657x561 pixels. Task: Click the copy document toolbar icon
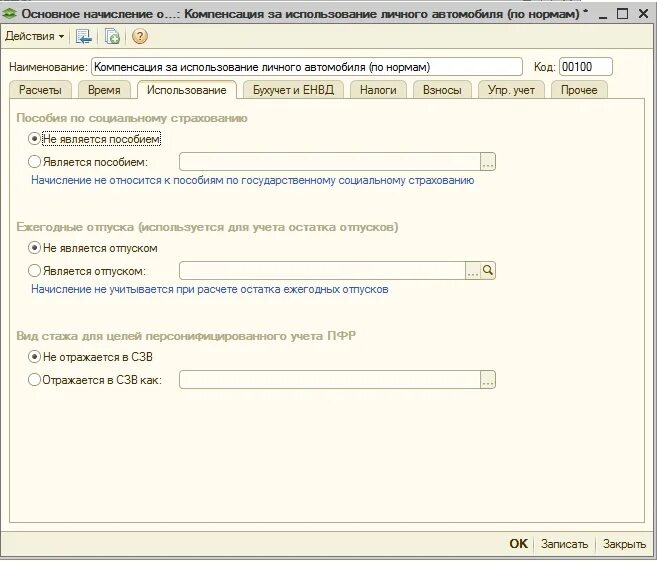click(x=112, y=37)
